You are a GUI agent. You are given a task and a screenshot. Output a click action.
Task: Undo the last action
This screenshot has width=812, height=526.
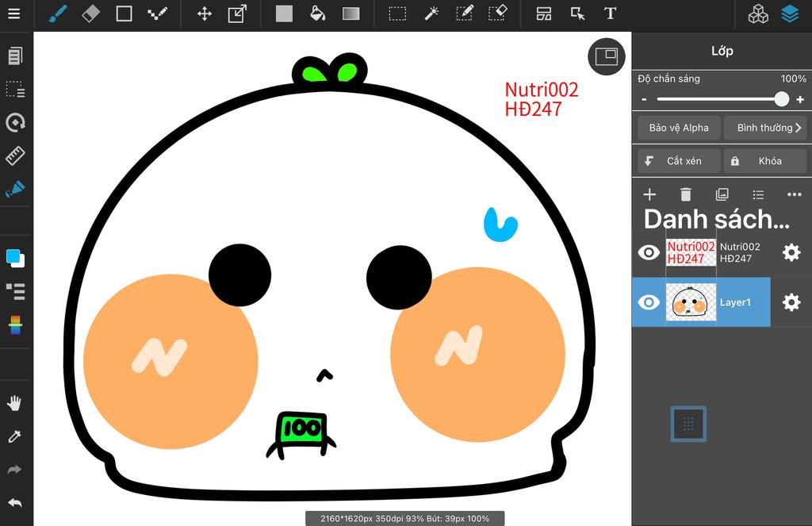14,503
